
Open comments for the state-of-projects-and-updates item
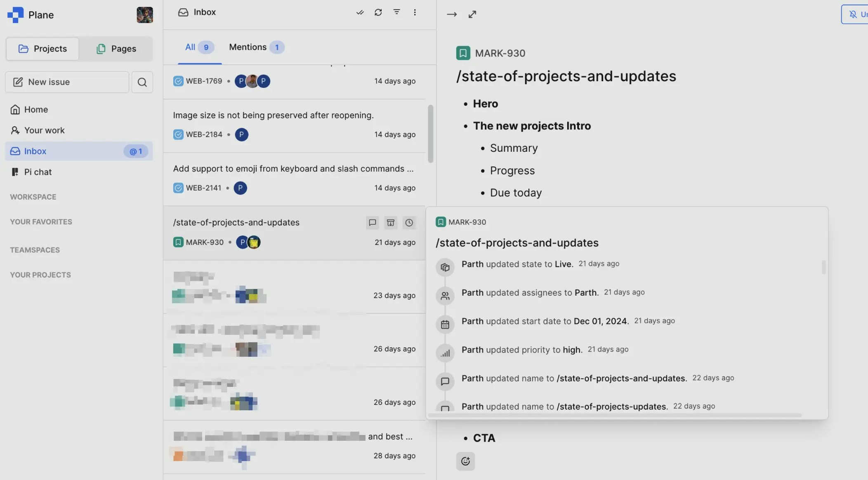tap(372, 222)
